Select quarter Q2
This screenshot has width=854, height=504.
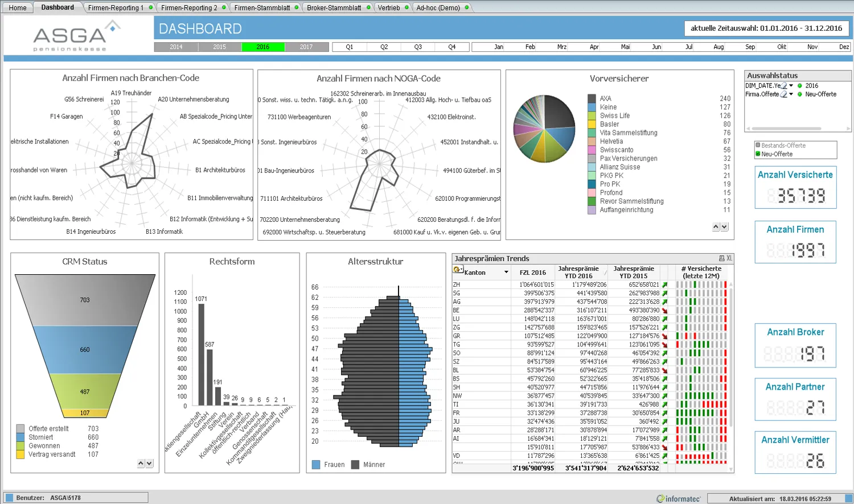384,47
